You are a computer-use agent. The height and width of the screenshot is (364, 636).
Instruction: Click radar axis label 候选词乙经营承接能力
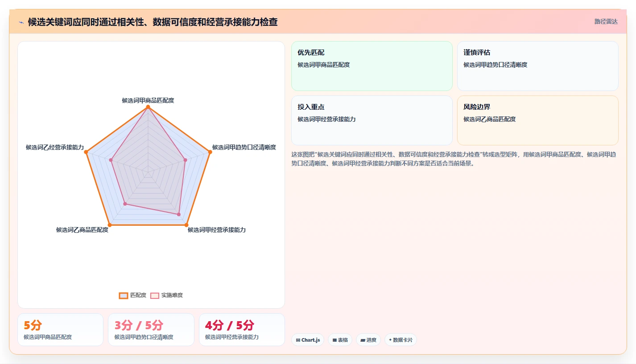coord(55,147)
